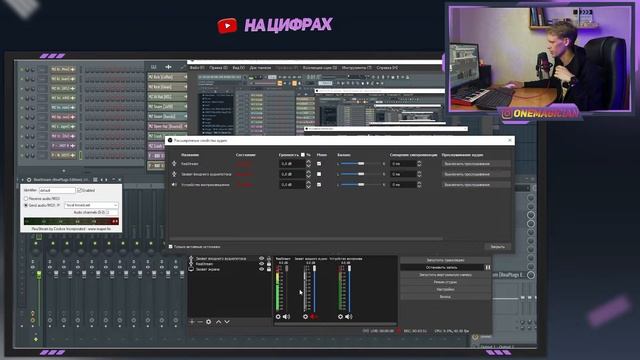Viewport: 640px width, 360px height.
Task: Hide Захват экрана source with its eye icon
Action: [x=262, y=269]
